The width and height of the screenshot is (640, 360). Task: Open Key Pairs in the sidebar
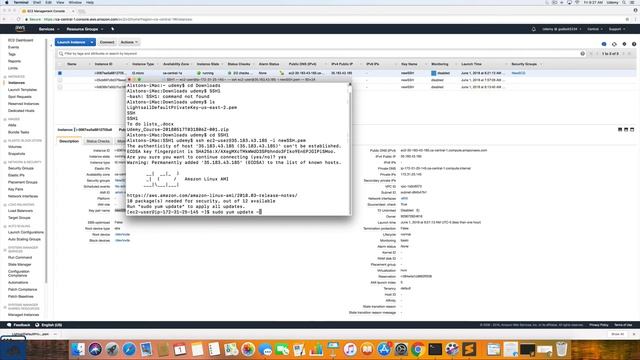(x=16, y=189)
